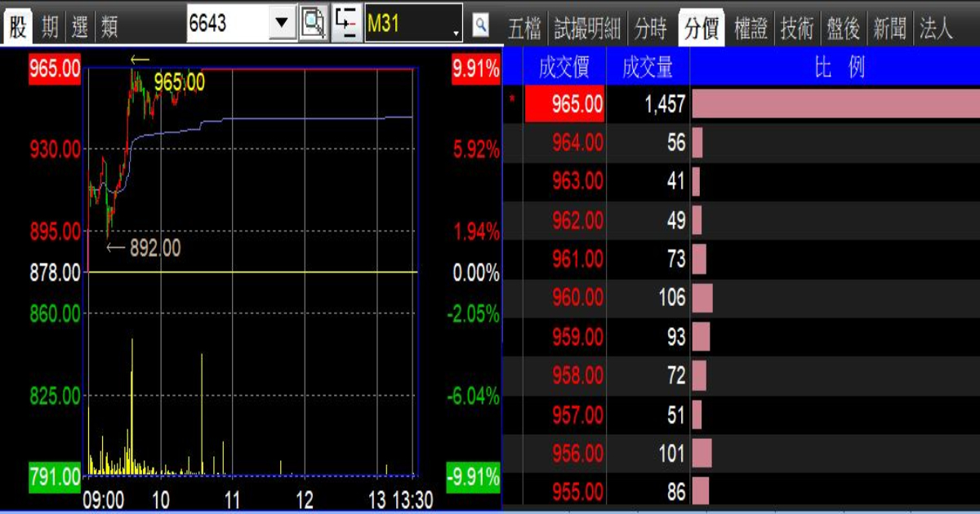Viewport: 980px width, 514px height.
Task: Select the 957.00 price row
Action: pyautogui.click(x=741, y=414)
